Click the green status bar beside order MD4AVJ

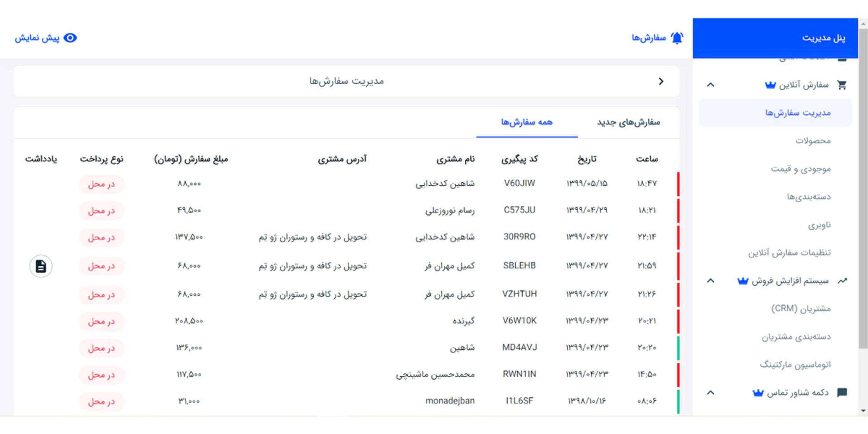coord(678,348)
